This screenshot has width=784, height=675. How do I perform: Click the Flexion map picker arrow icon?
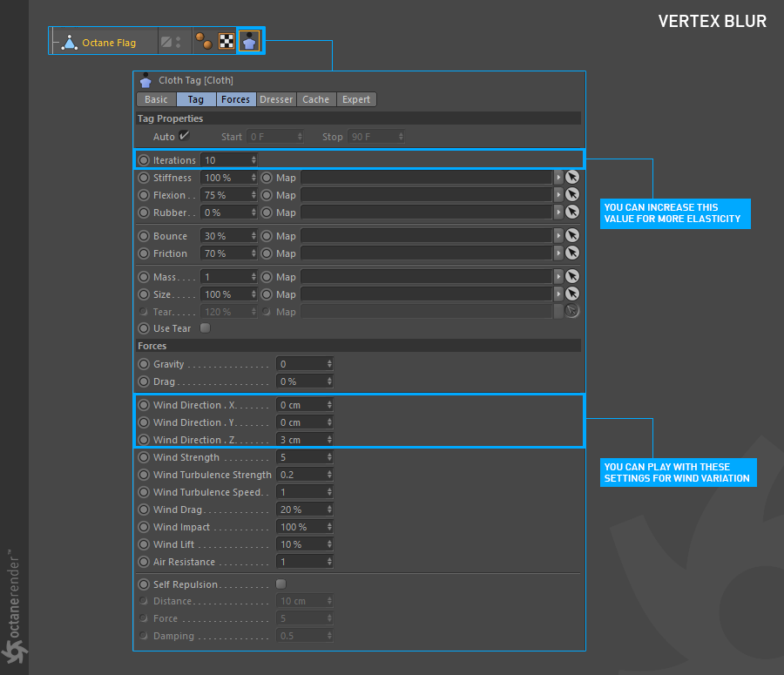572,194
